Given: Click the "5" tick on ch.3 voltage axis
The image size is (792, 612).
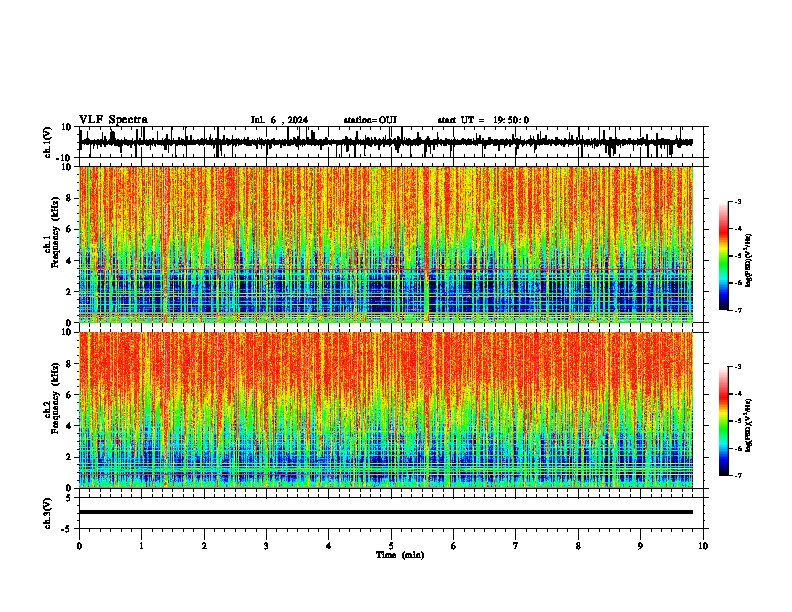Looking at the screenshot, I should tap(70, 497).
